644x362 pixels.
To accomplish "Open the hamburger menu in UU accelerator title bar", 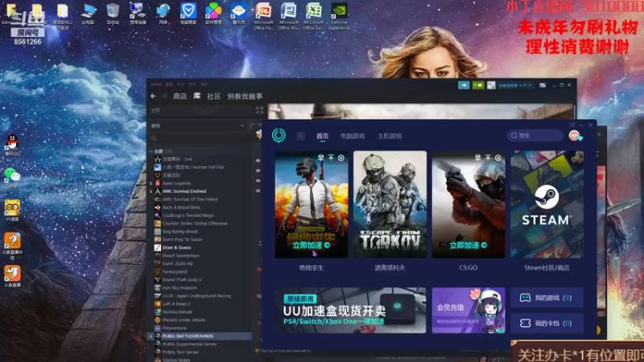I will (x=572, y=125).
